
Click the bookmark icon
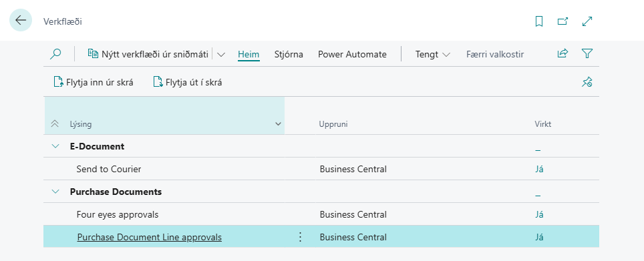click(x=539, y=21)
